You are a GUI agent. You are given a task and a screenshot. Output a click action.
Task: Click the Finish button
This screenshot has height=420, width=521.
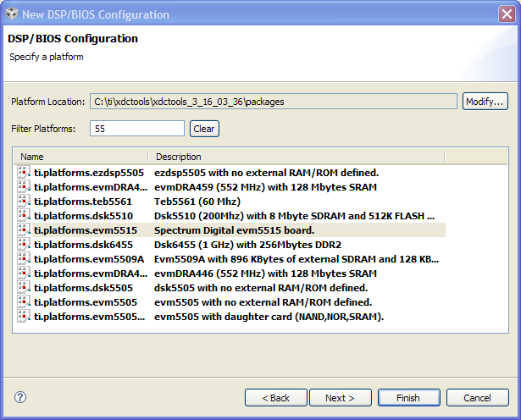408,398
